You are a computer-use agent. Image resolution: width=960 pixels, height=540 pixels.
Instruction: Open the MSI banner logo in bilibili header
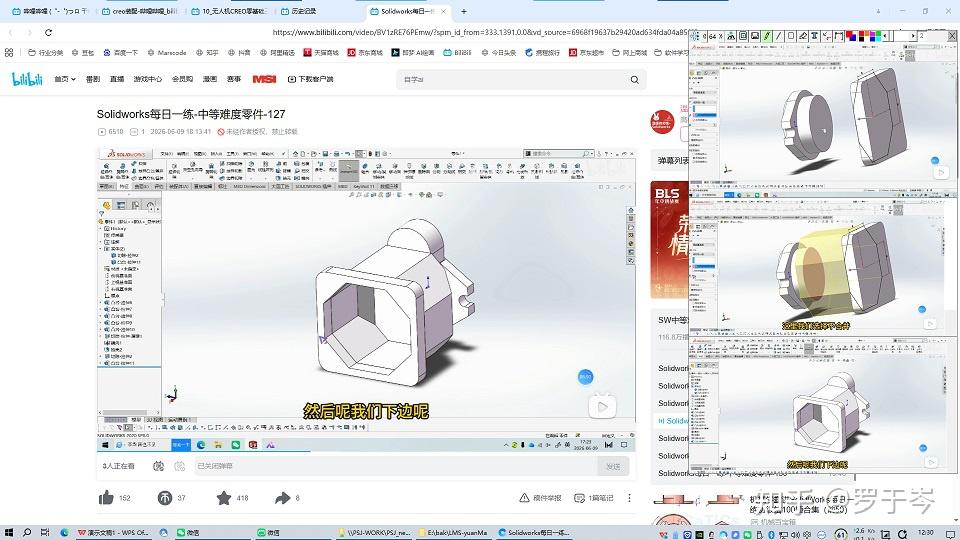tap(264, 79)
